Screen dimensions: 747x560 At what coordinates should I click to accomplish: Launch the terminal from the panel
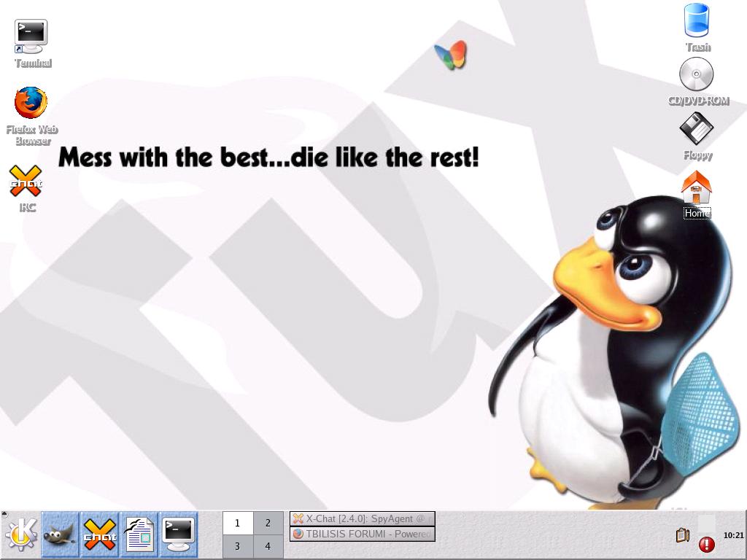coord(179,534)
